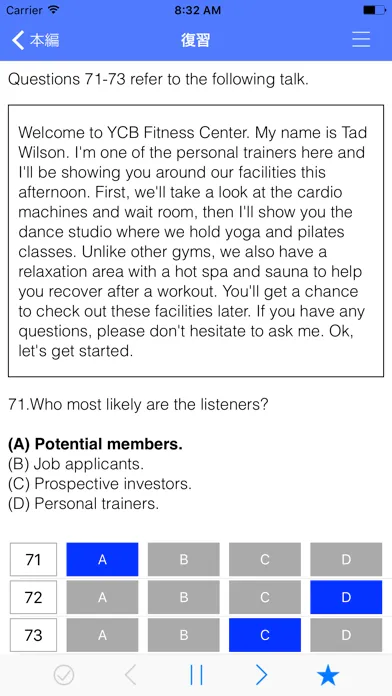Choose answer C for question 73

click(x=265, y=635)
